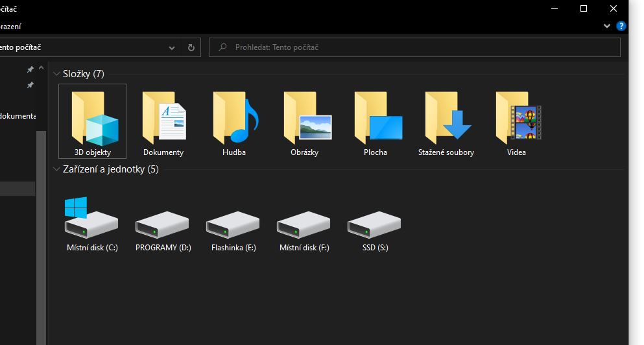
Task: Open the Stažené soubory downloads folder
Action: 446,120
